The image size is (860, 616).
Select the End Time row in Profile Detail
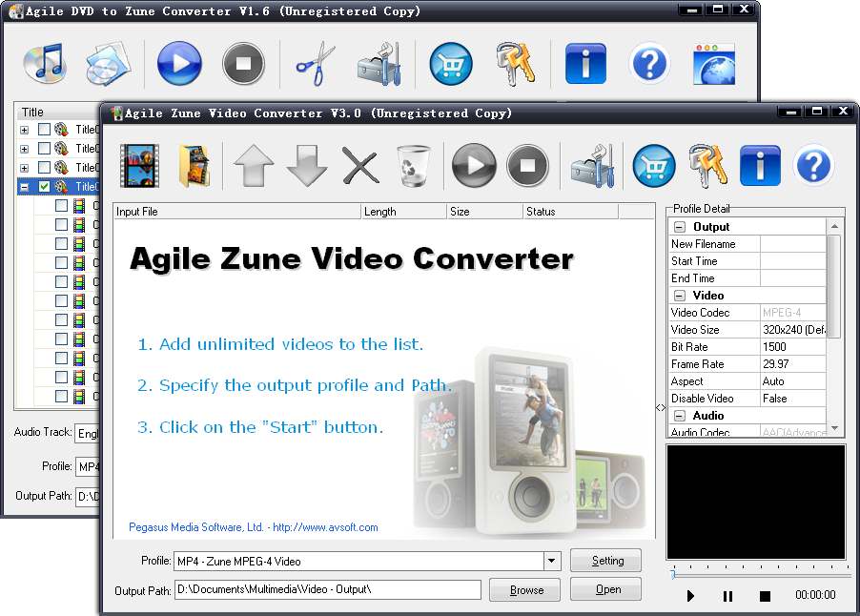click(x=747, y=278)
